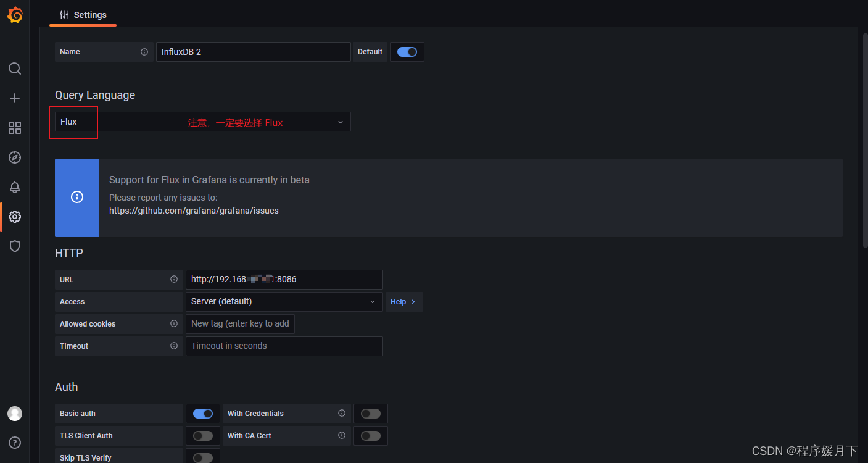
Task: Open the Help question mark icon
Action: click(x=15, y=443)
